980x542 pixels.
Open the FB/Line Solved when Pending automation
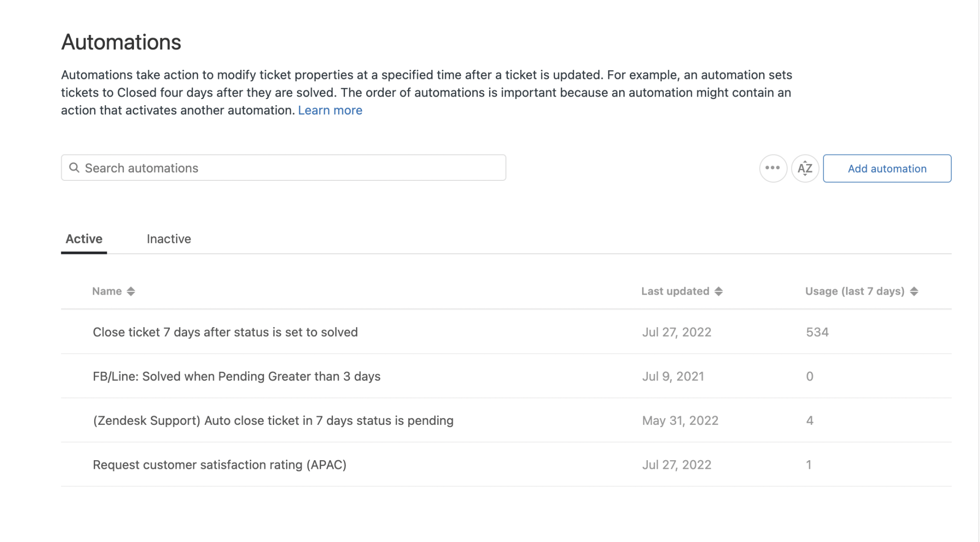point(236,376)
